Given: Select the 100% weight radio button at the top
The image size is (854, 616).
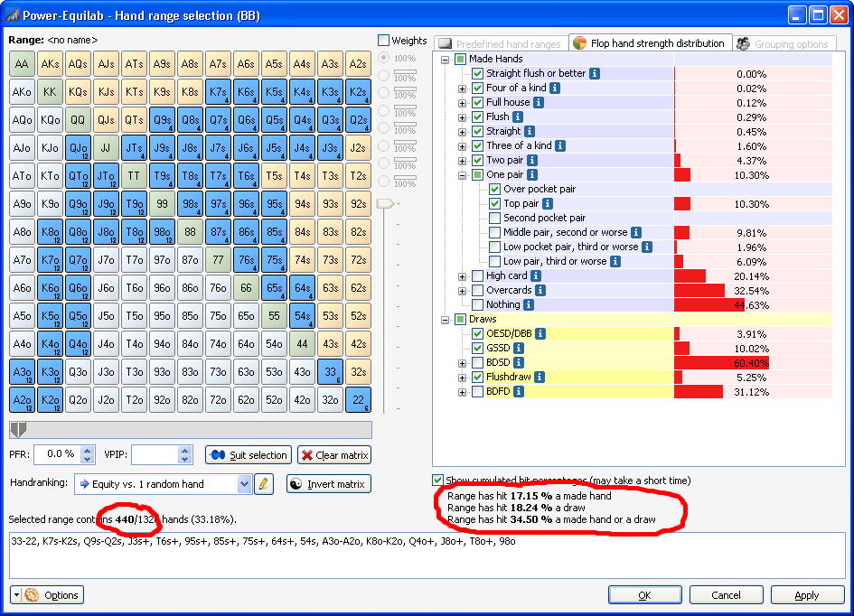Looking at the screenshot, I should tap(384, 58).
